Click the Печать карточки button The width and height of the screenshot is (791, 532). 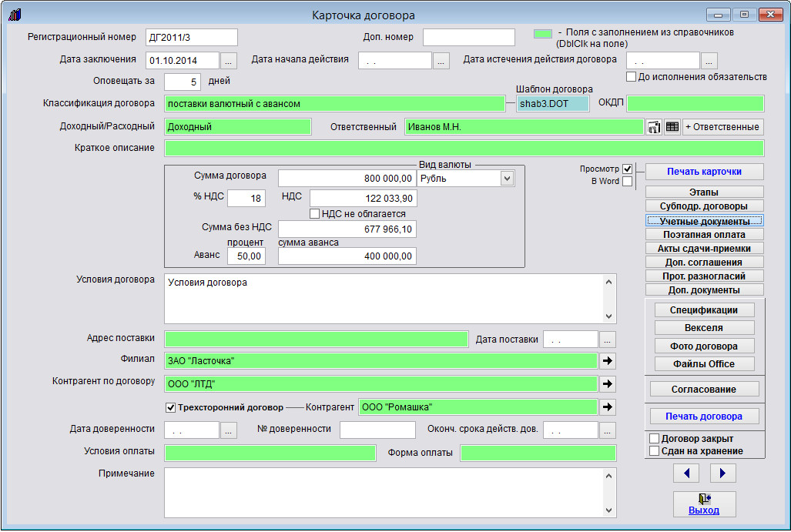(x=704, y=171)
